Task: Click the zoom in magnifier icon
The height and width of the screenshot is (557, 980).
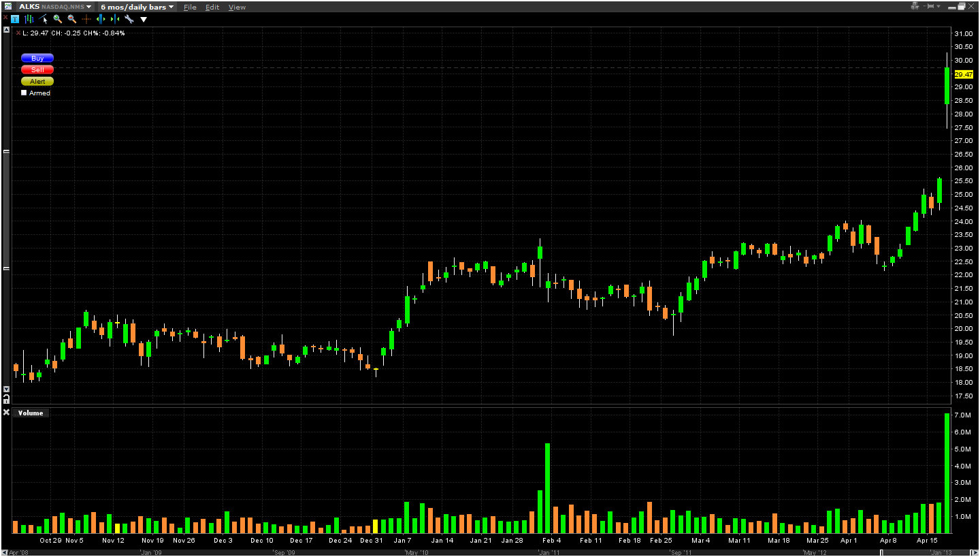Action: coord(58,19)
